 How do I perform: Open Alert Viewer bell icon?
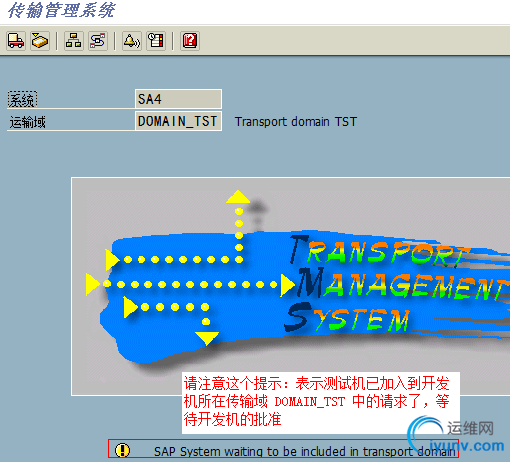tap(132, 41)
